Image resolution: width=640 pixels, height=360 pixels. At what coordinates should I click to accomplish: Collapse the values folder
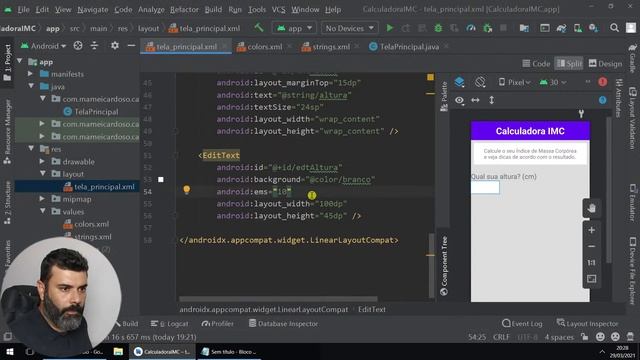(x=43, y=211)
